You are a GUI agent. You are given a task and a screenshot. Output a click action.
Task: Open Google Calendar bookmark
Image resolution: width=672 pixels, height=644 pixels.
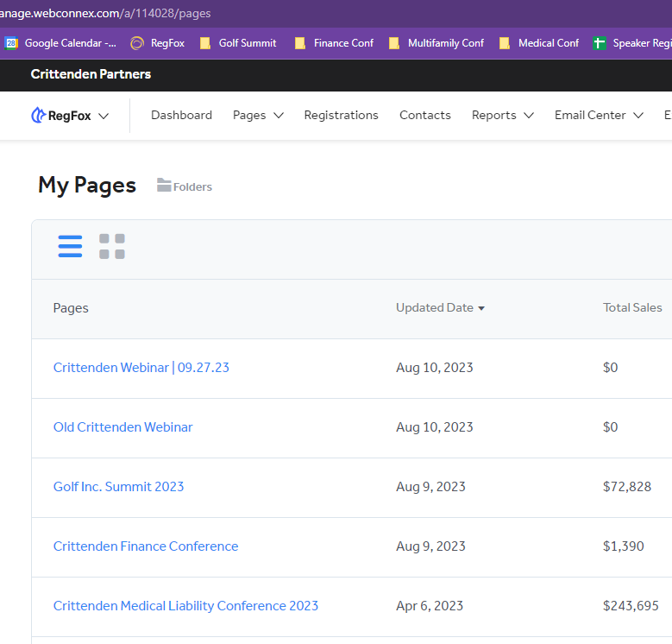60,43
